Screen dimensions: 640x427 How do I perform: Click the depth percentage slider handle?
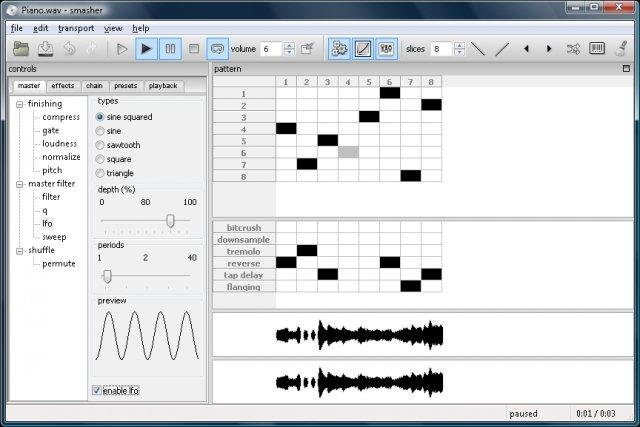click(171, 220)
